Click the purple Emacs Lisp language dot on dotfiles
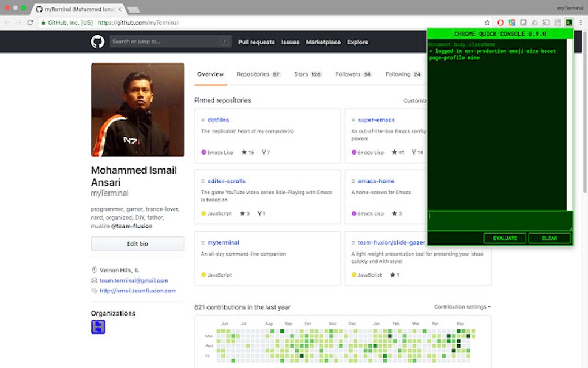Screen dimensions: 588x368 203,152
